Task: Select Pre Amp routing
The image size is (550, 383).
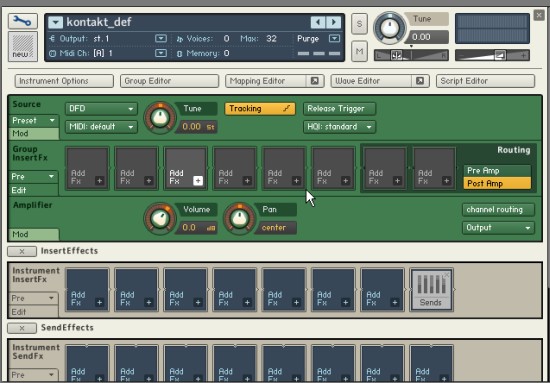Action: click(497, 171)
